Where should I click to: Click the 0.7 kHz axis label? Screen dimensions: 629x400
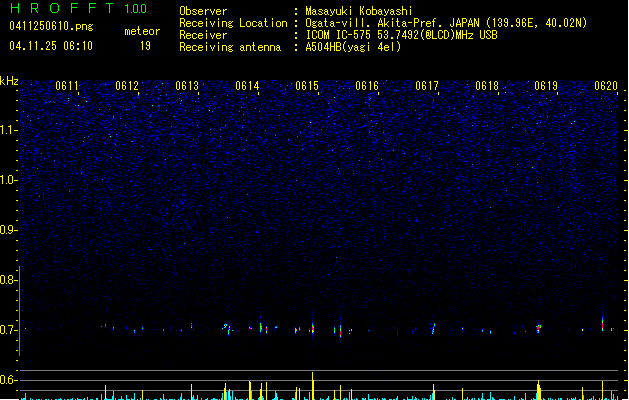(x=9, y=330)
